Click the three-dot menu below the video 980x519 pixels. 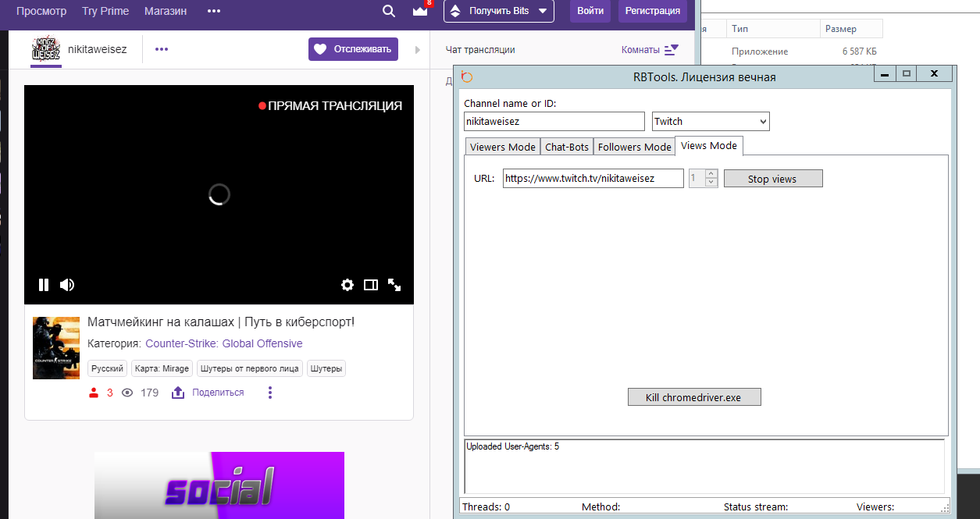270,393
